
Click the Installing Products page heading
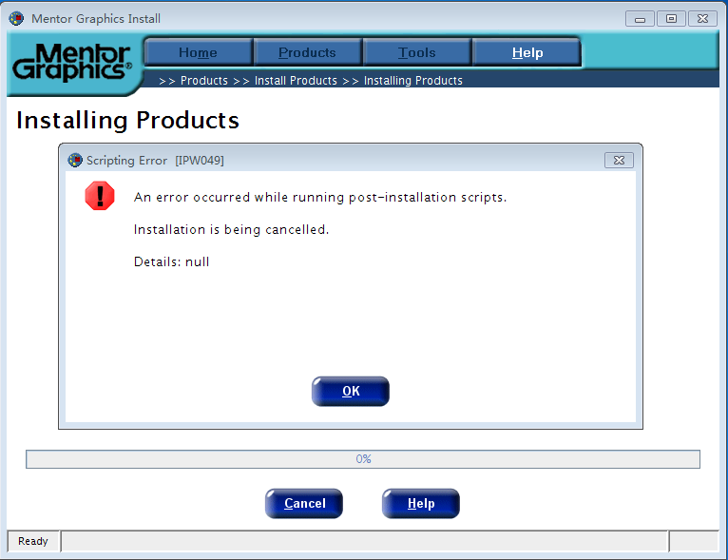click(x=127, y=120)
